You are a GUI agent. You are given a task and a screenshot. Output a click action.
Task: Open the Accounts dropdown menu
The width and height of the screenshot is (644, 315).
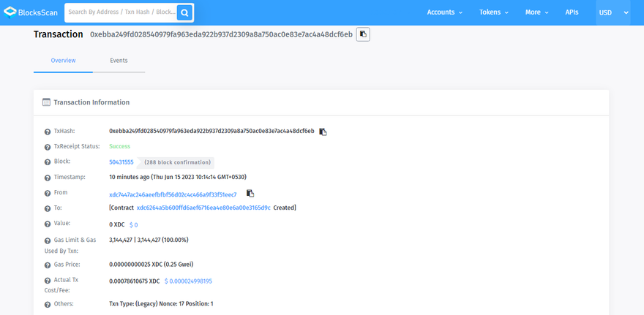coord(444,12)
